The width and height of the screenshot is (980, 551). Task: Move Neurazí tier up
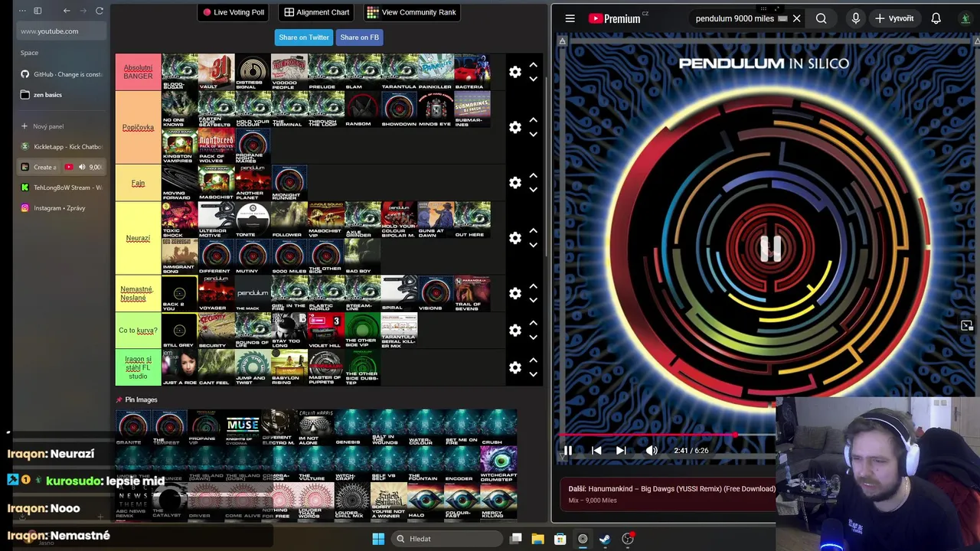pyautogui.click(x=534, y=231)
